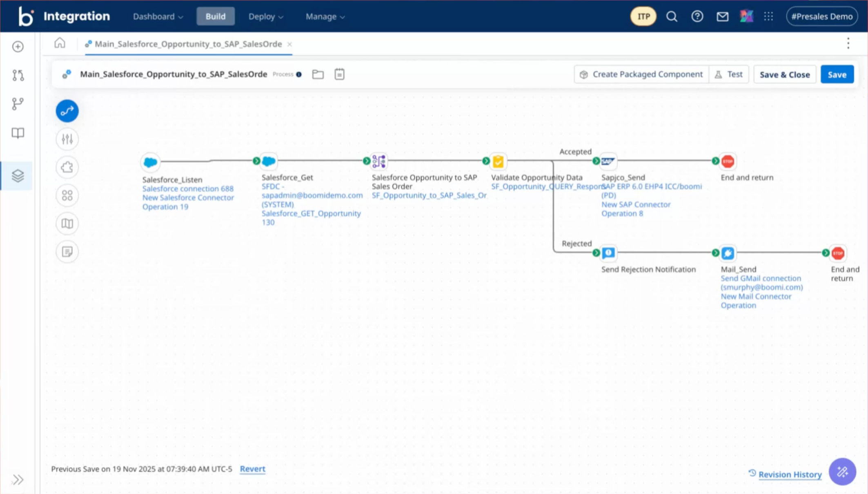Select the Salesforce Opportunity to SAP map shape
The height and width of the screenshot is (494, 868).
[379, 161]
